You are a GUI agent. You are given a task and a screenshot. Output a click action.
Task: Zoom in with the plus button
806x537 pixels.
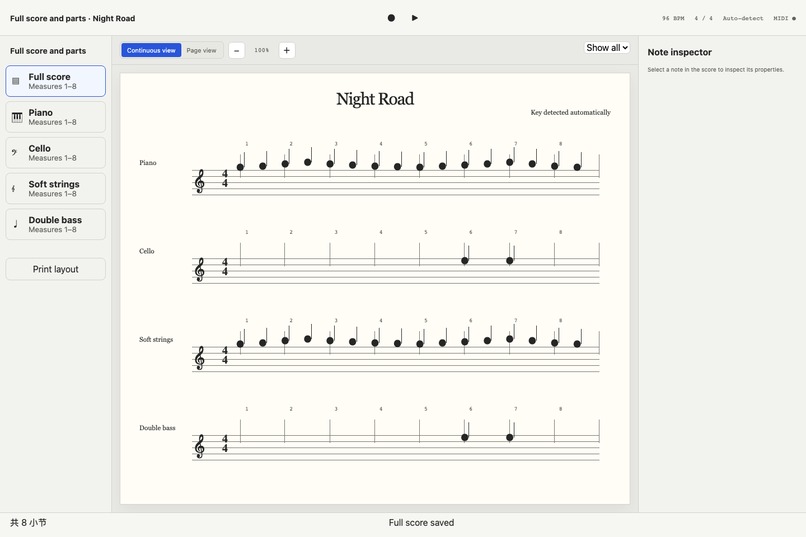[287, 50]
